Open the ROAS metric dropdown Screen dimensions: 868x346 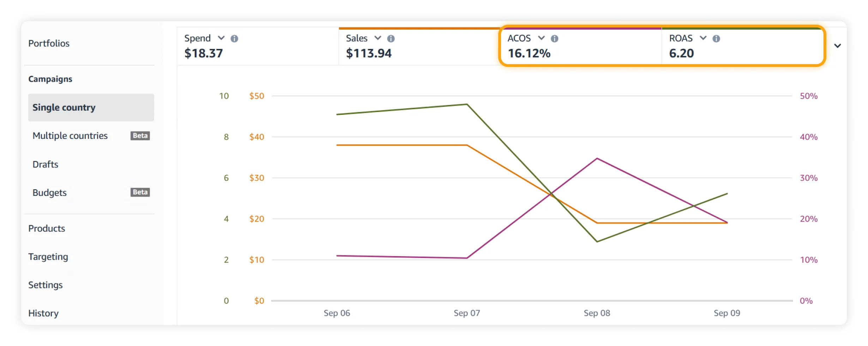pos(703,38)
